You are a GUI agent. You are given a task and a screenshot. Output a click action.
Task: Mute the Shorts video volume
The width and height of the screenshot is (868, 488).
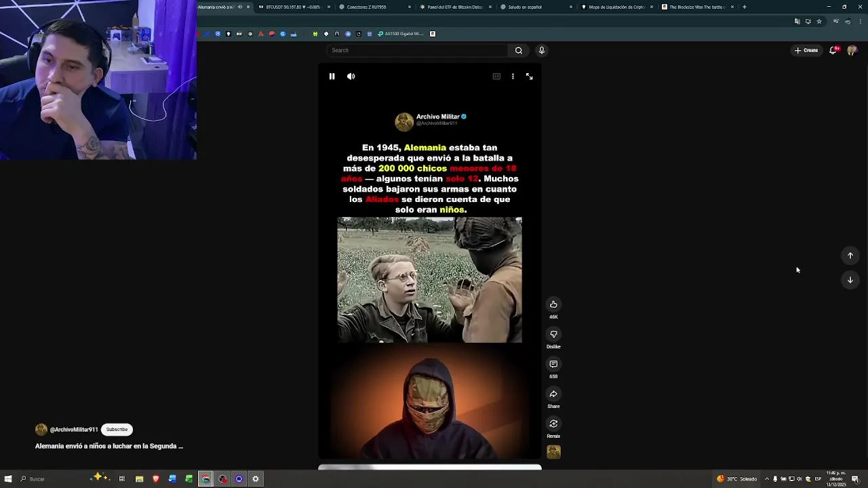(351, 77)
